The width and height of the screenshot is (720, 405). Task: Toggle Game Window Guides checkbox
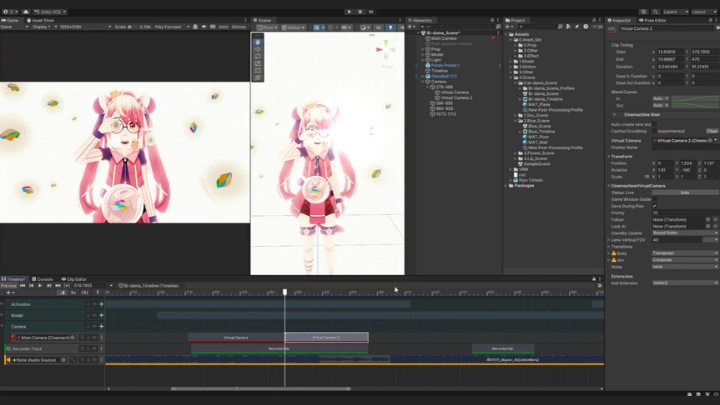tap(654, 199)
